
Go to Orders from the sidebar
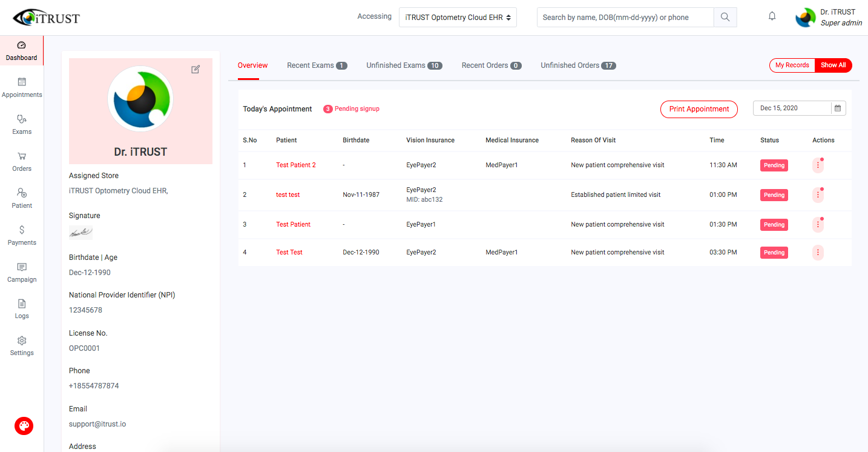click(22, 162)
